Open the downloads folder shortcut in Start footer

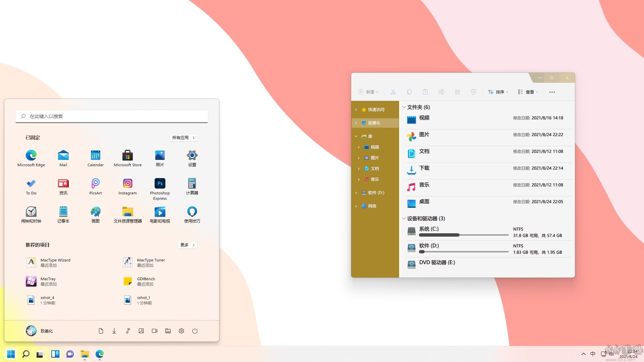point(114,331)
